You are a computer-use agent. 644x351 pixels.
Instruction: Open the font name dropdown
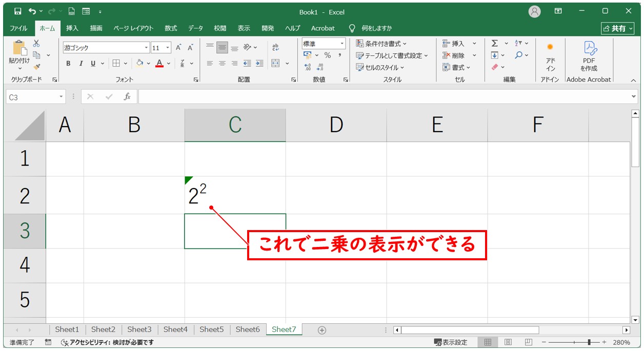pyautogui.click(x=146, y=48)
